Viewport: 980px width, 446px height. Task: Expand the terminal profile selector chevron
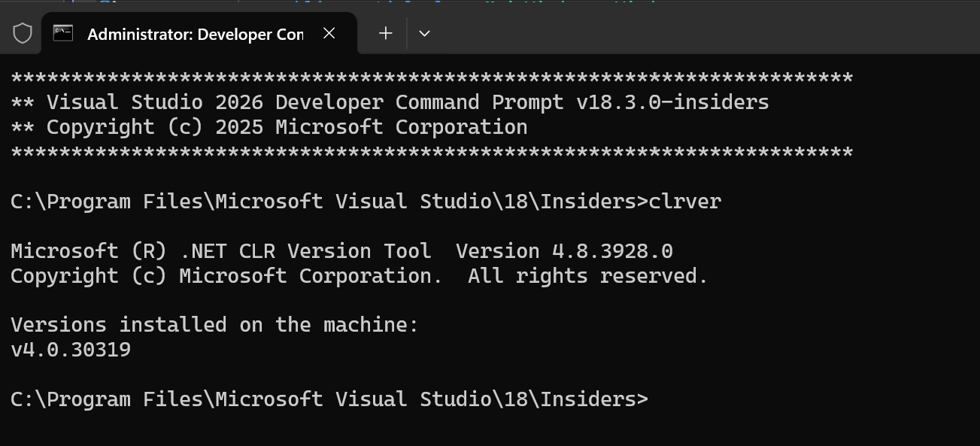[x=423, y=33]
